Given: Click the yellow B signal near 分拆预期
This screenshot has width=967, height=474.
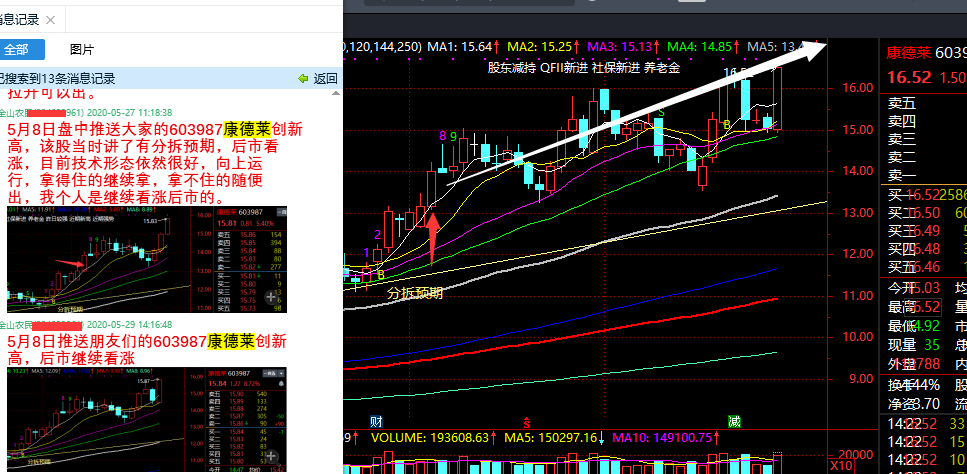Looking at the screenshot, I should pos(381,274).
